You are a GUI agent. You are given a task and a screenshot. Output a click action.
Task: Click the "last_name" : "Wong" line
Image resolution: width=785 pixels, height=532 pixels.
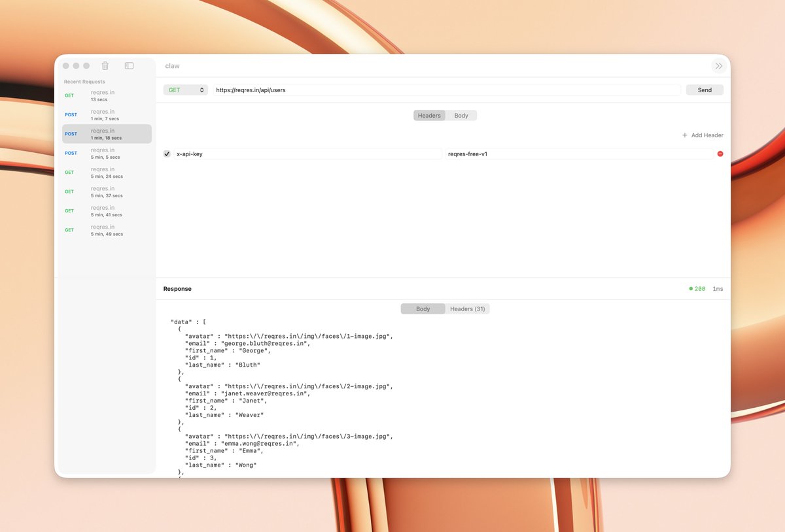pyautogui.click(x=221, y=465)
